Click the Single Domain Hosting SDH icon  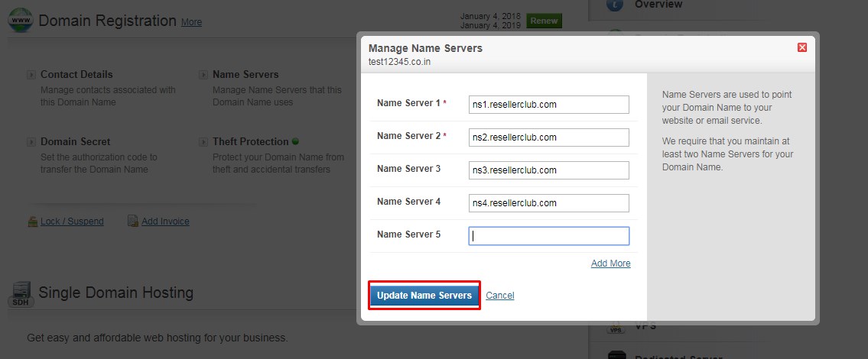[x=21, y=294]
